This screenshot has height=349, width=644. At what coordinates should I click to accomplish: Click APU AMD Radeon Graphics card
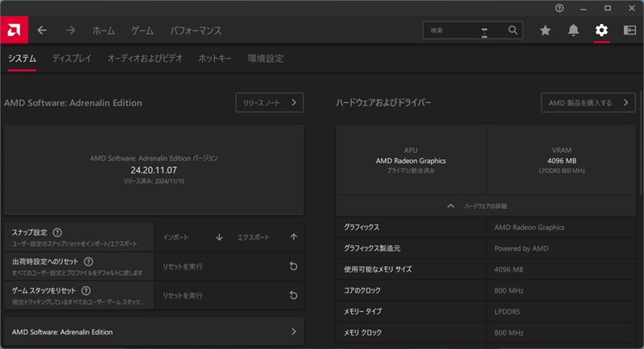point(411,160)
